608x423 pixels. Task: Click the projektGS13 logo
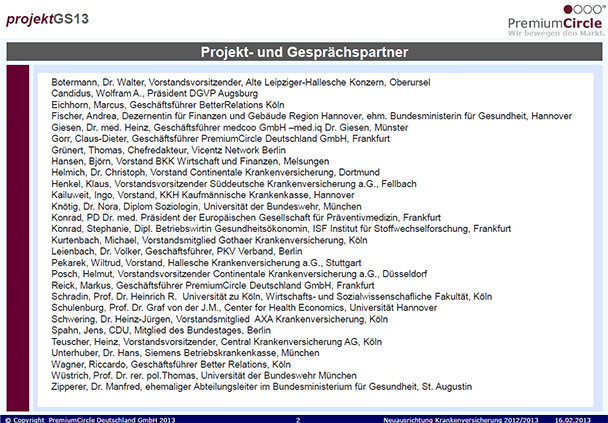tap(47, 19)
